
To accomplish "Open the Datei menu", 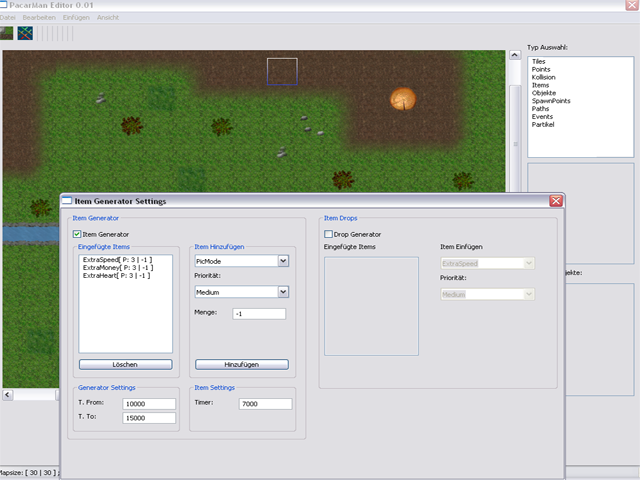I will 8,18.
